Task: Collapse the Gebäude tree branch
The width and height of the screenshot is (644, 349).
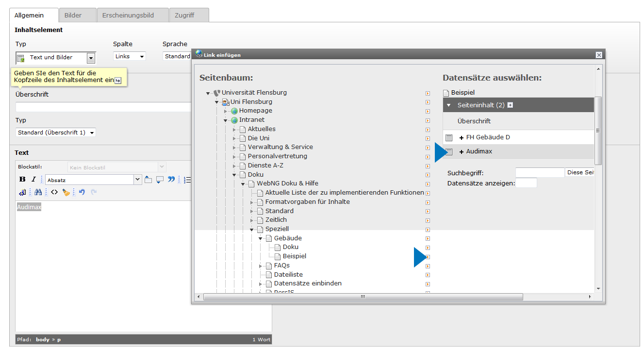Action: click(x=261, y=238)
